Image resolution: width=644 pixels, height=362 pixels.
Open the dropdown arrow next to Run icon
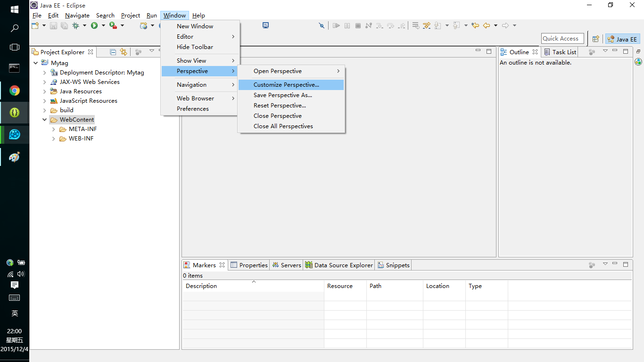click(x=103, y=25)
